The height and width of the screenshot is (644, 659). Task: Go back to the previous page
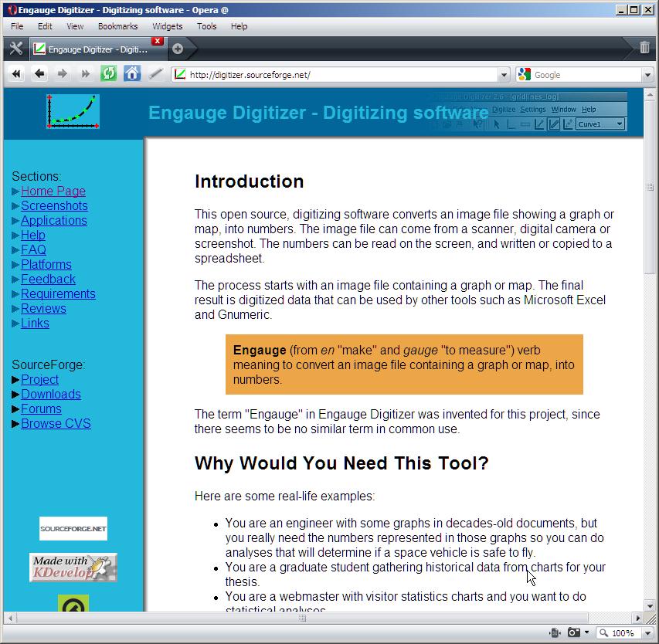39,74
